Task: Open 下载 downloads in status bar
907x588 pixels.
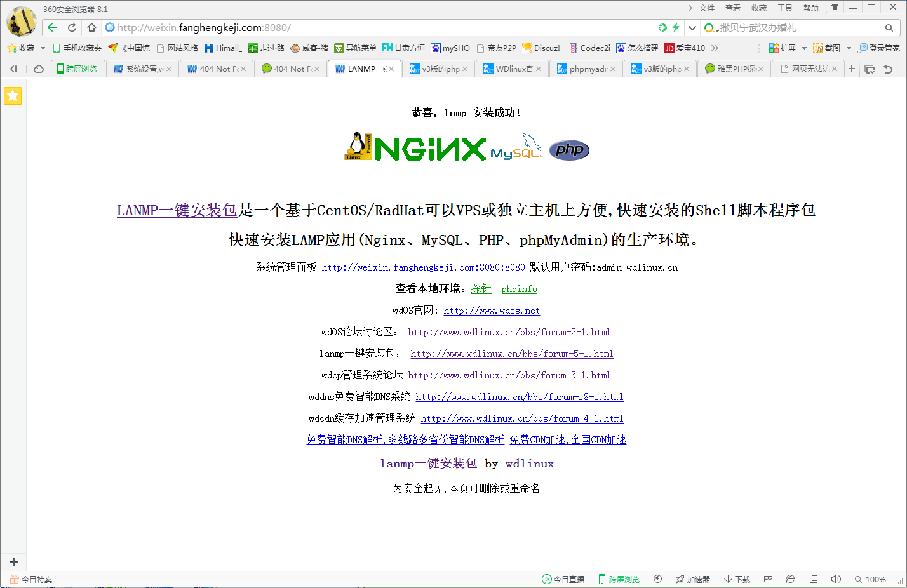Action: (x=737, y=579)
